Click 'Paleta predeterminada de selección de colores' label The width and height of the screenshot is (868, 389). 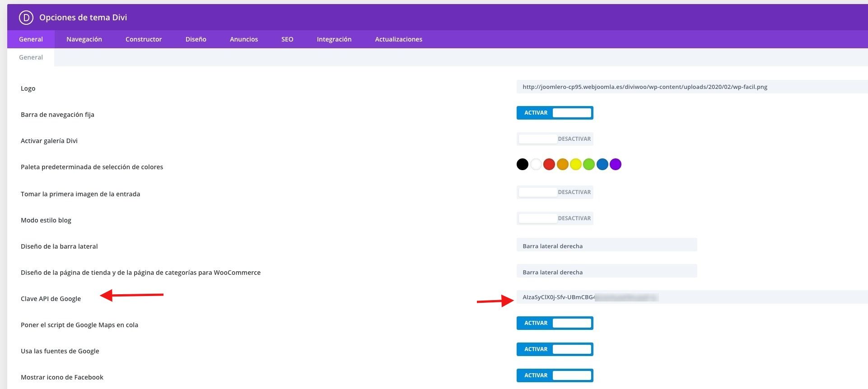[x=92, y=167]
